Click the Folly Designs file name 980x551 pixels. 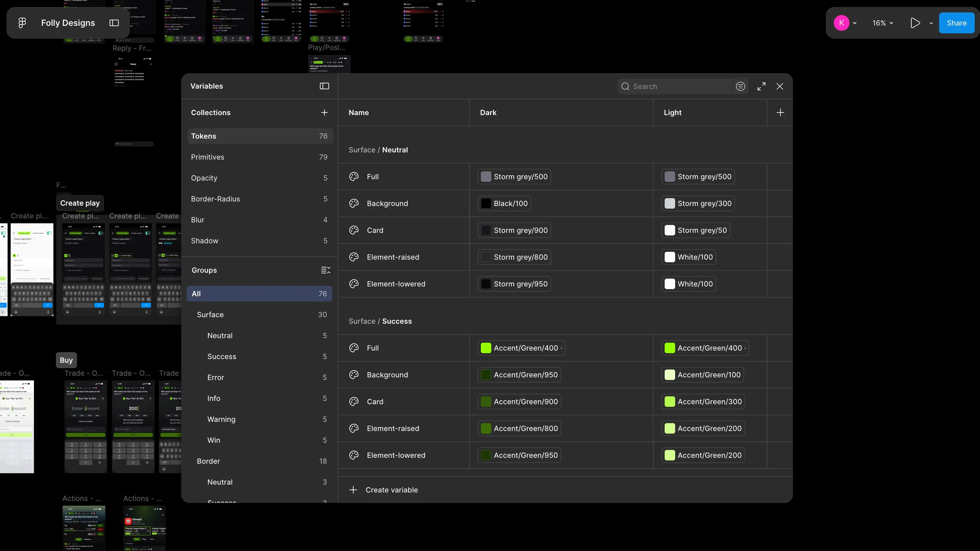click(x=68, y=23)
